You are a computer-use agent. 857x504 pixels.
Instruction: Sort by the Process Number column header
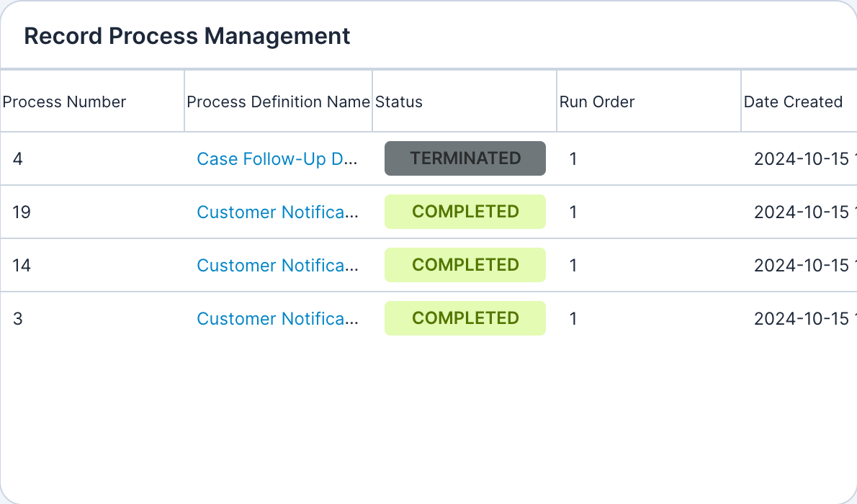pos(64,102)
